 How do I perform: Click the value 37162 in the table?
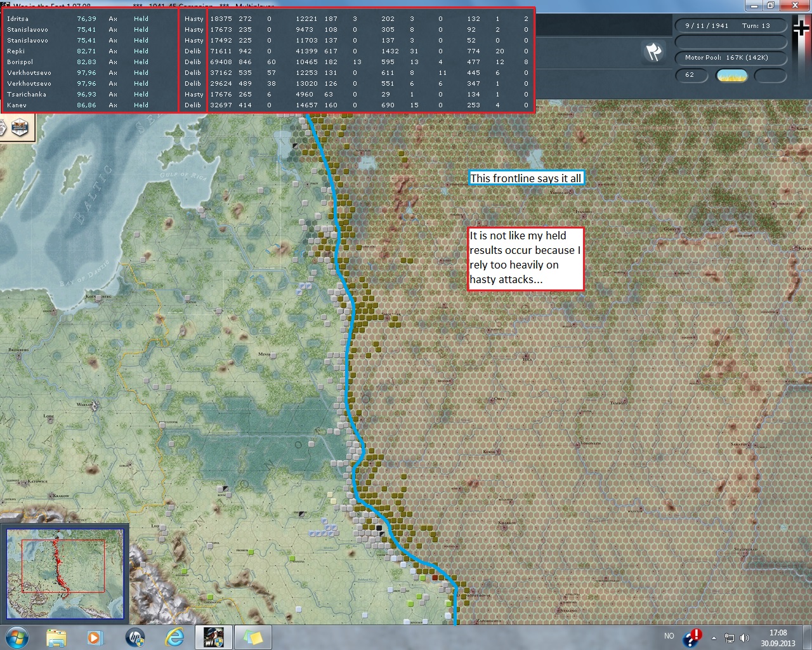coord(221,73)
